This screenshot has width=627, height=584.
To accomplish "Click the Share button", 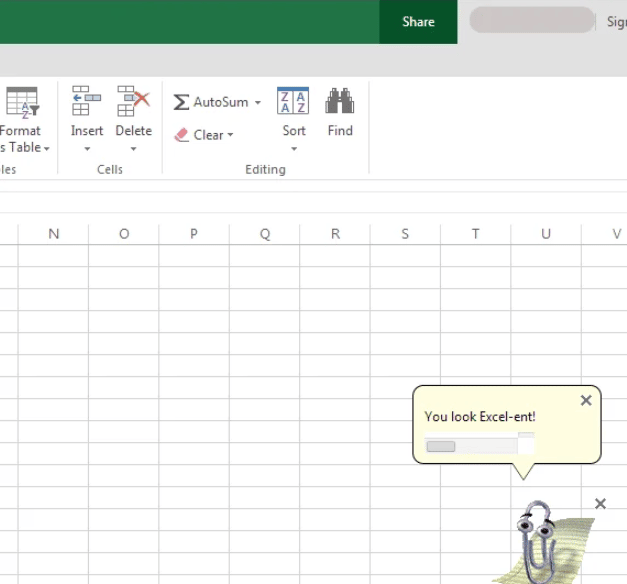I will 418,22.
